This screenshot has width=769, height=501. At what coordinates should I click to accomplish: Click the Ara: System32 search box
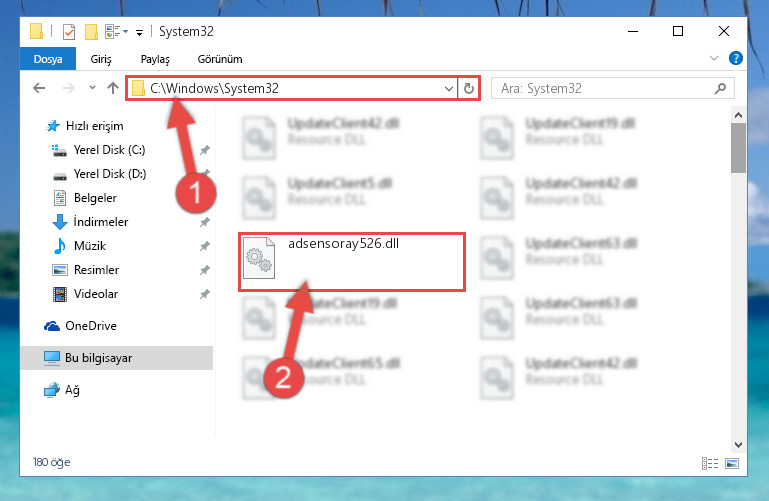(x=613, y=89)
